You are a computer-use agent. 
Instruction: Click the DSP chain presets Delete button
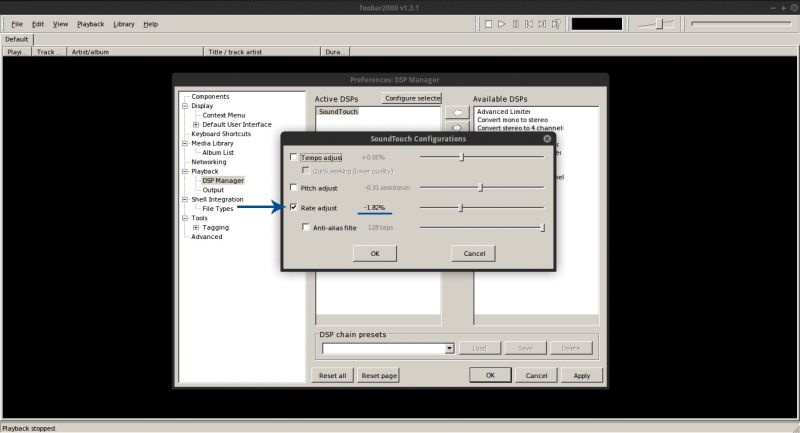click(x=570, y=348)
